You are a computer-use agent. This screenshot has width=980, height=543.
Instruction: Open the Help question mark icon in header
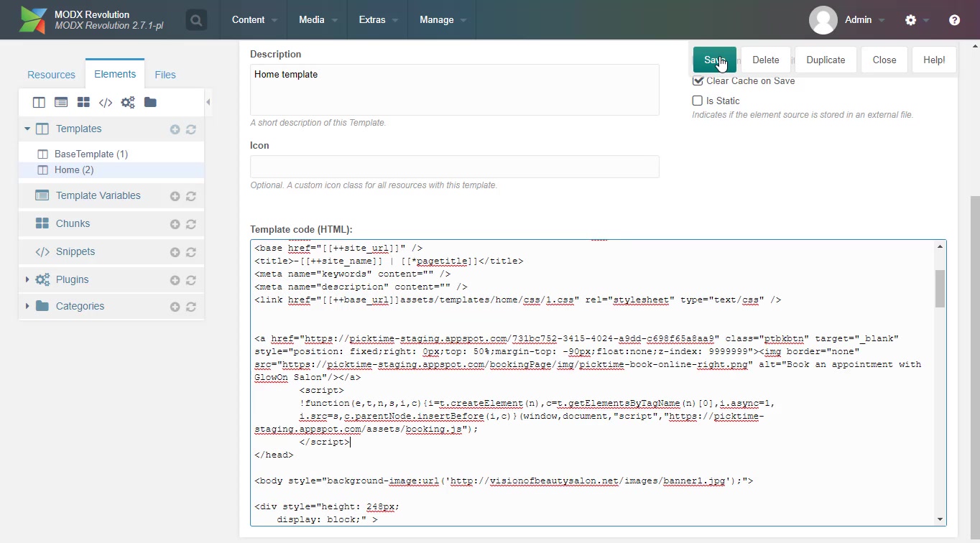954,20
